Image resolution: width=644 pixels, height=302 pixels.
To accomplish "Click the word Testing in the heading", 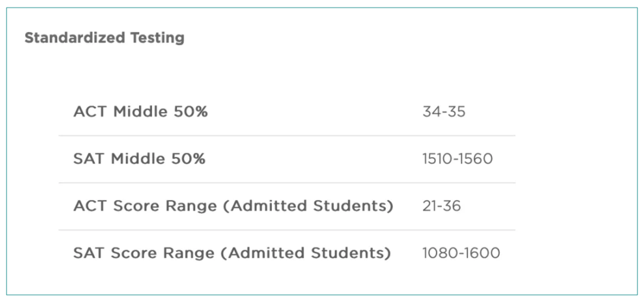I will tap(157, 38).
